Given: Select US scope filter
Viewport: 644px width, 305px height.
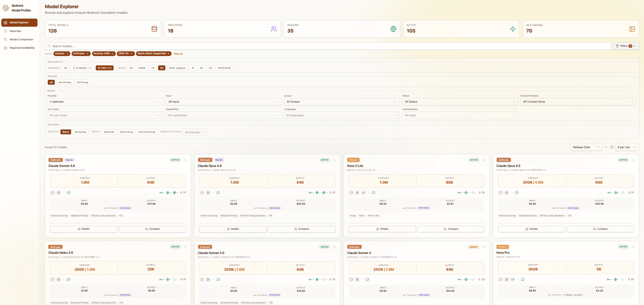Looking at the screenshot, I should 153,68.
